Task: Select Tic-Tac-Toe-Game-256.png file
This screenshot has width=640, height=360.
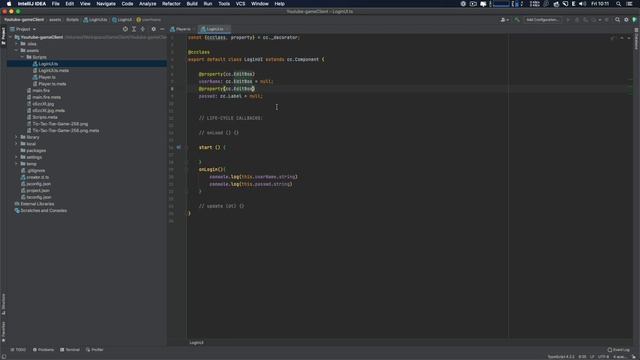Action: pyautogui.click(x=60, y=124)
